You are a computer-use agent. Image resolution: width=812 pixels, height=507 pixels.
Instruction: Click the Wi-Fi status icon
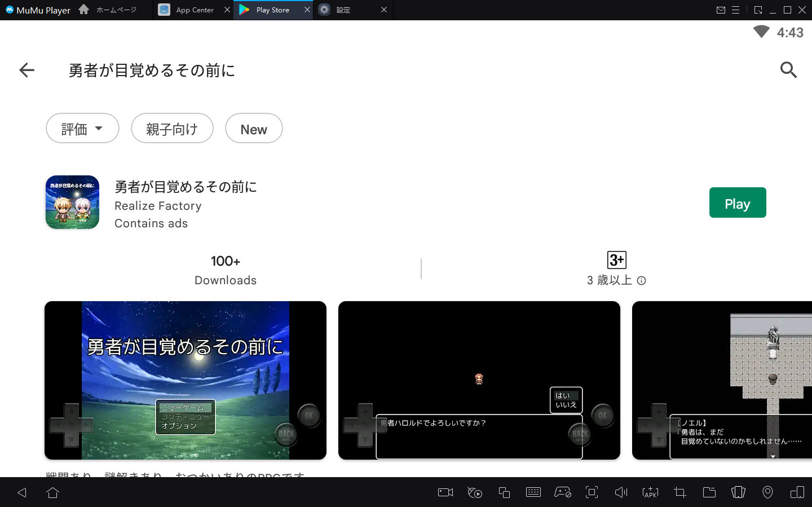point(761,32)
